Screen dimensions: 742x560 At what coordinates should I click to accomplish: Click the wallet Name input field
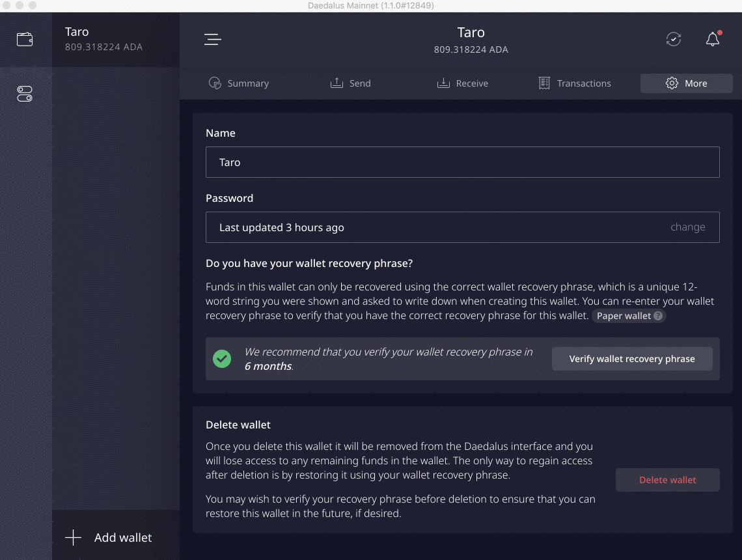tap(462, 162)
